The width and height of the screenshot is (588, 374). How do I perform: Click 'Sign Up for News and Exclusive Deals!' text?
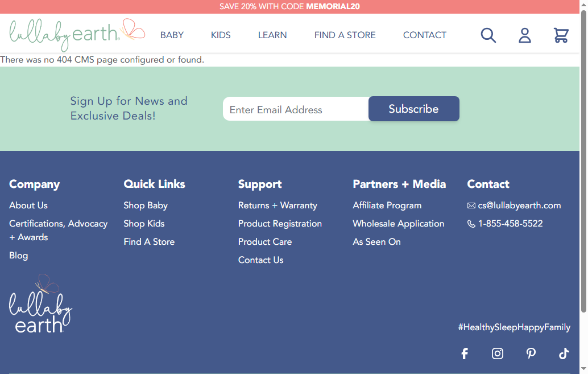point(129,108)
